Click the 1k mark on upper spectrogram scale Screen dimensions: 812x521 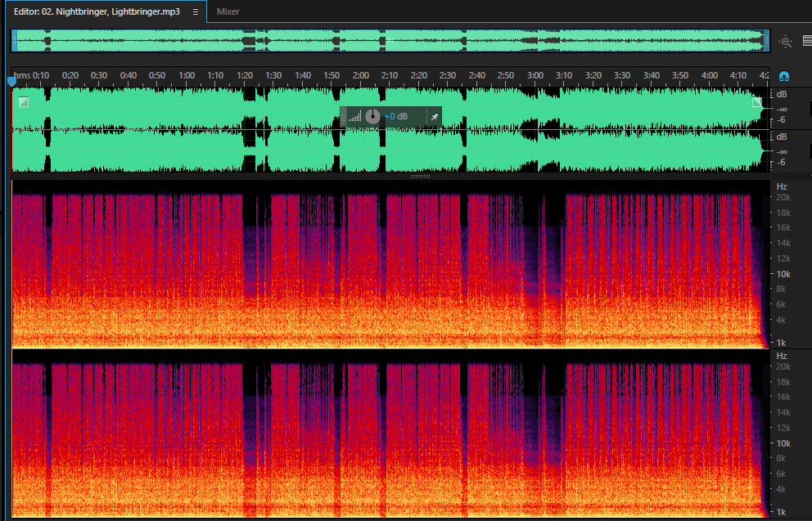[781, 343]
